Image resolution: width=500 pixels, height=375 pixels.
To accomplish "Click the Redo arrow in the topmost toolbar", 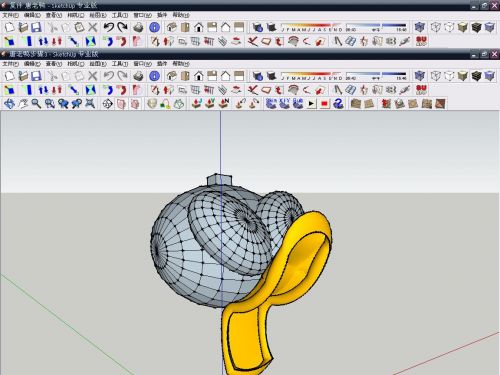I will pyautogui.click(x=122, y=27).
